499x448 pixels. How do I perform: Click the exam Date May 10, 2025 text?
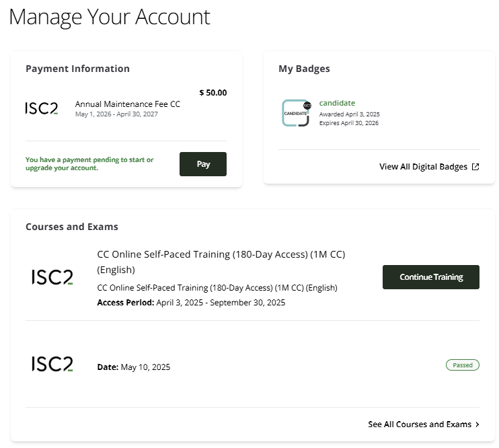click(134, 367)
